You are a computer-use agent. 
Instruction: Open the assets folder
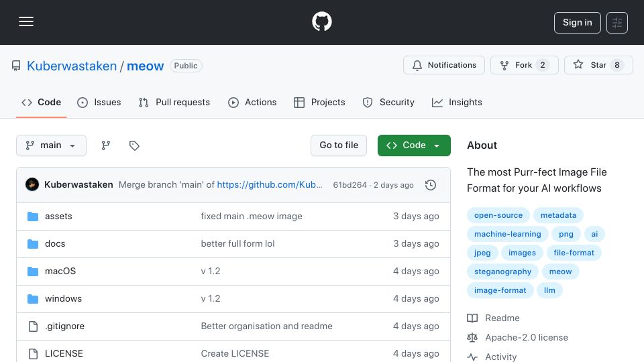pyautogui.click(x=58, y=217)
